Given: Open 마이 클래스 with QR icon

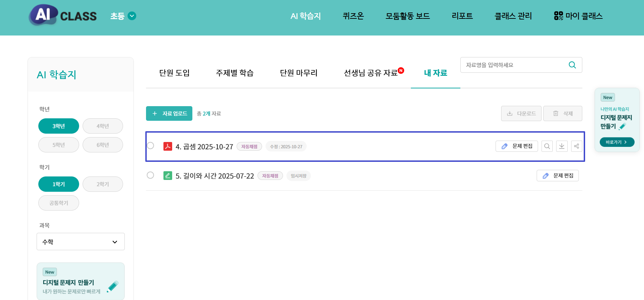Looking at the screenshot, I should (x=578, y=16).
